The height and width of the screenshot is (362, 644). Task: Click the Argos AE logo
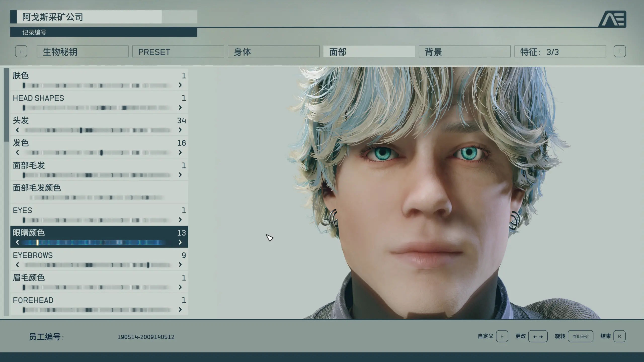[613, 19]
